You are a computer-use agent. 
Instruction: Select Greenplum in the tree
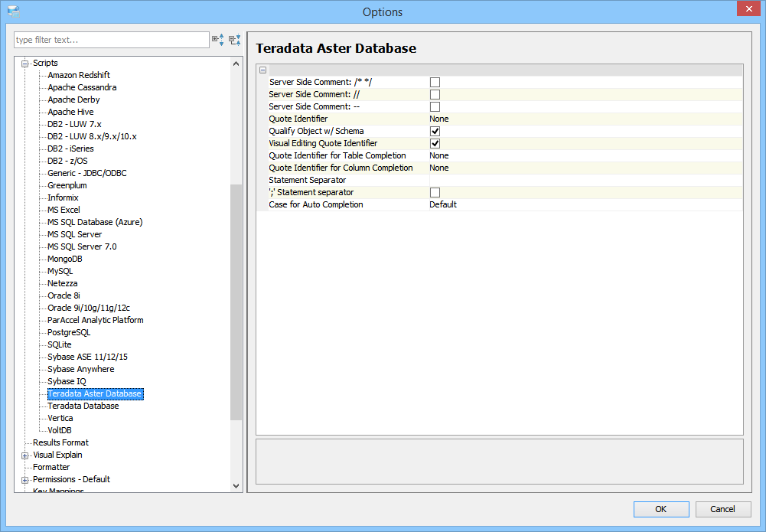67,185
